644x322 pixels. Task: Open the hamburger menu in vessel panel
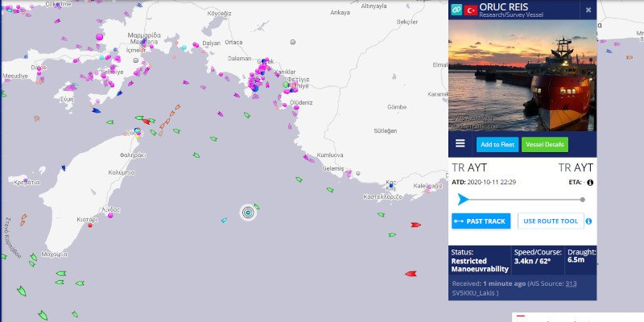(460, 144)
